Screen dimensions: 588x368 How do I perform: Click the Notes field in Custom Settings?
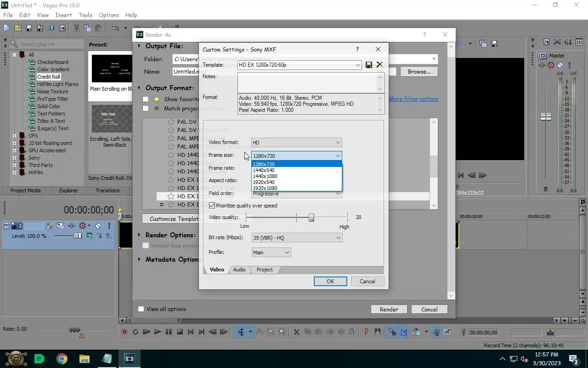[x=307, y=83]
